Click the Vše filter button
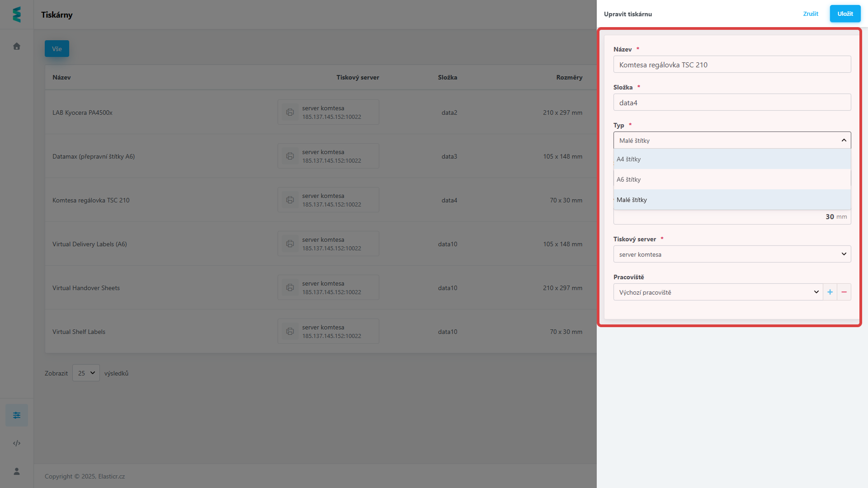This screenshot has width=868, height=488. [x=57, y=49]
